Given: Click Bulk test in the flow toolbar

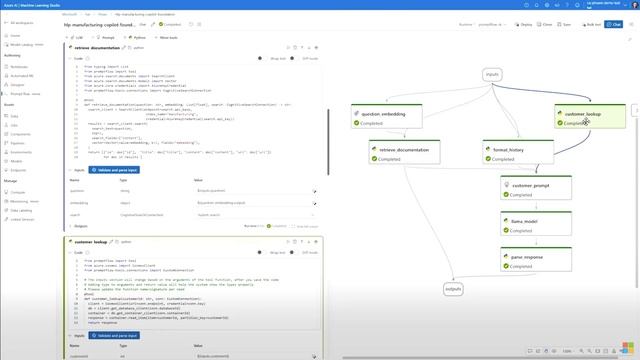Looking at the screenshot, I should point(591,24).
